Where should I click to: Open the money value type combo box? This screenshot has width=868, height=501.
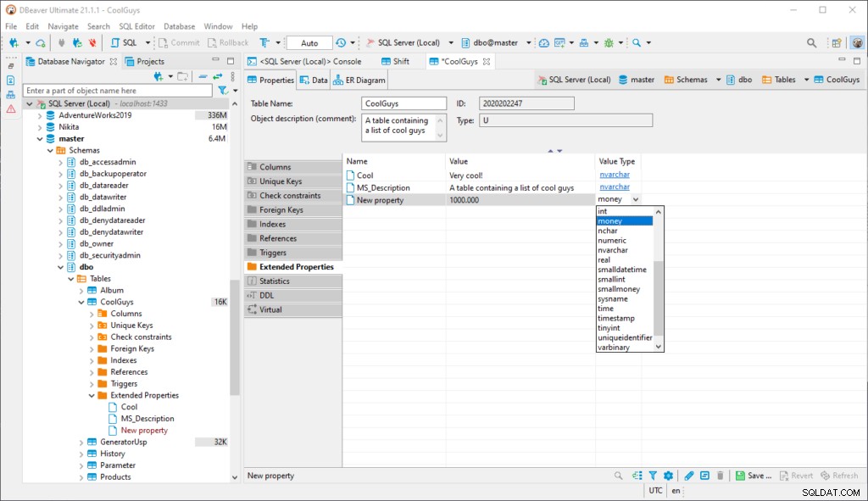pos(618,199)
